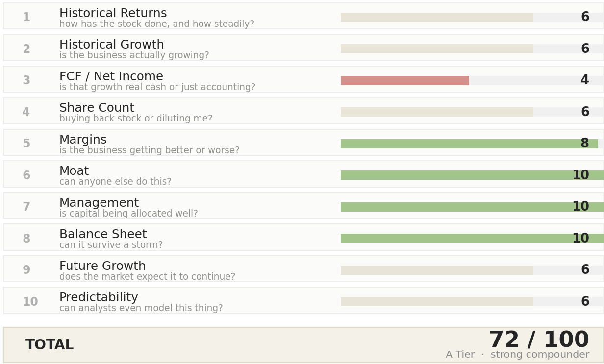Select the Predictability row title
Image resolution: width=604 pixels, height=364 pixels.
[x=99, y=298]
